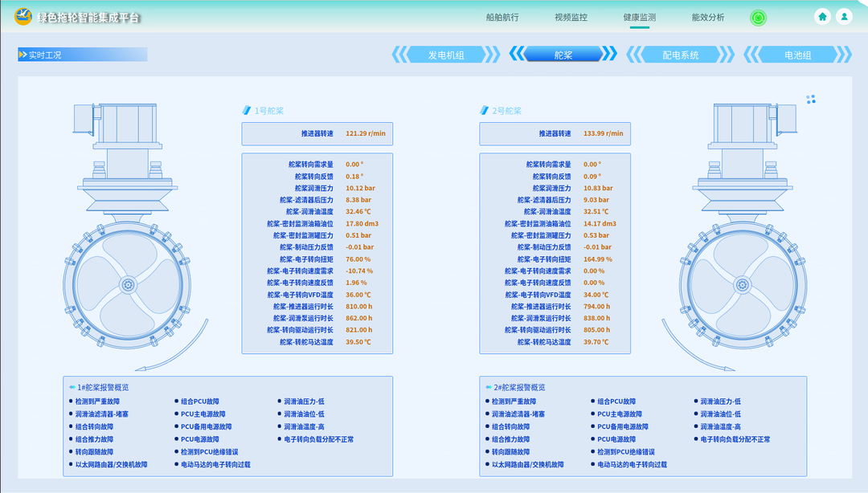The height and width of the screenshot is (493, 868).
Task: Click 1号舵桨 推进器转速 value field
Action: pyautogui.click(x=366, y=133)
